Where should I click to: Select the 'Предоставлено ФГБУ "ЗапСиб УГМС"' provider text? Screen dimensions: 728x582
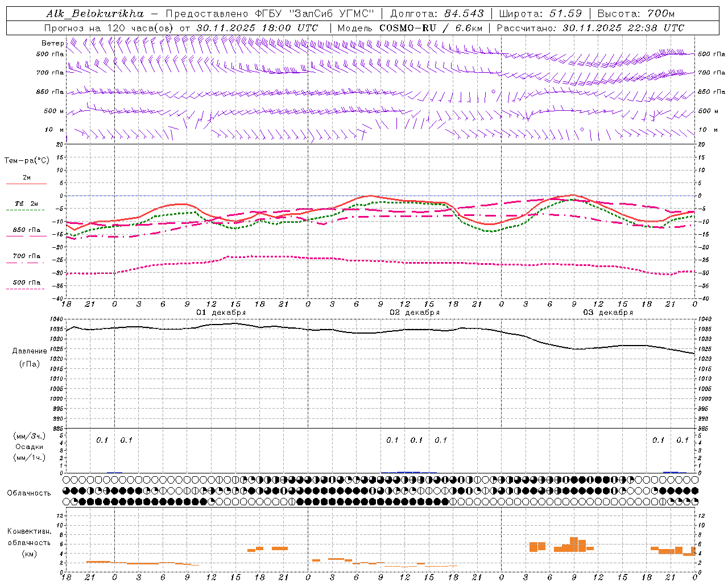(x=270, y=14)
